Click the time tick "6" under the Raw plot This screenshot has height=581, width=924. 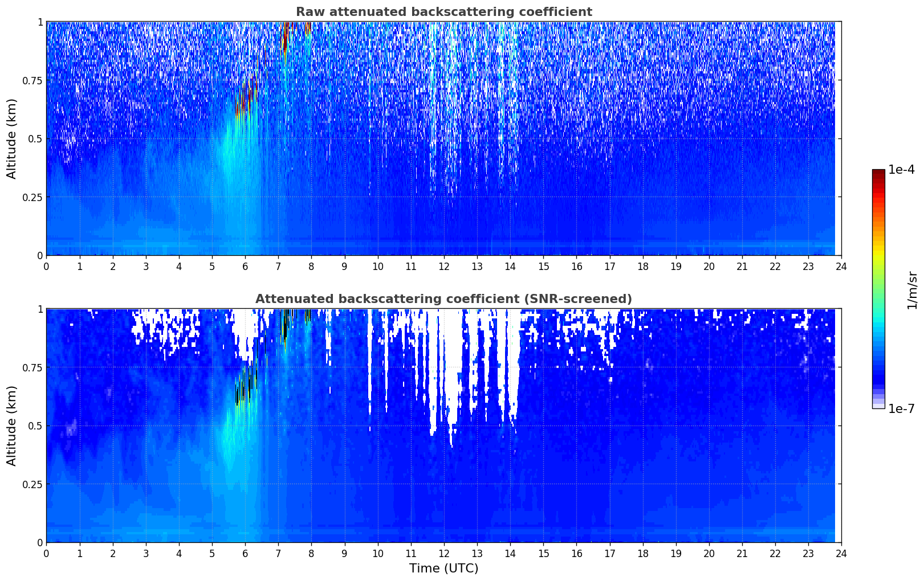tap(245, 266)
